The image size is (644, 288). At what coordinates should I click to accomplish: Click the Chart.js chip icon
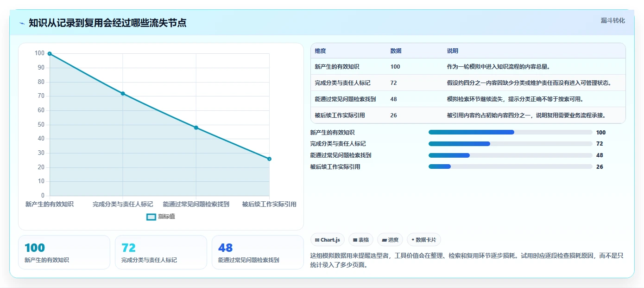point(317,240)
